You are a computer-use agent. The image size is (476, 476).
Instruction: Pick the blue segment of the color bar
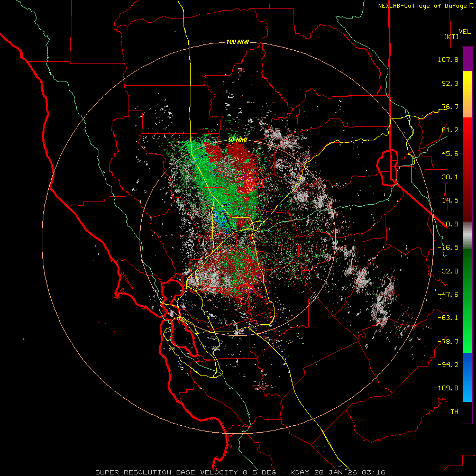coord(467,377)
